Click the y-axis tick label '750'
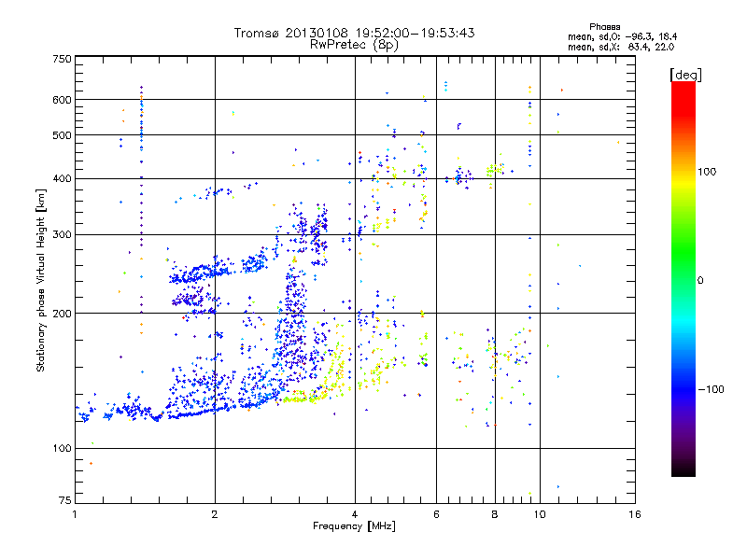Viewport: 747px width, 560px height. pyautogui.click(x=62, y=59)
